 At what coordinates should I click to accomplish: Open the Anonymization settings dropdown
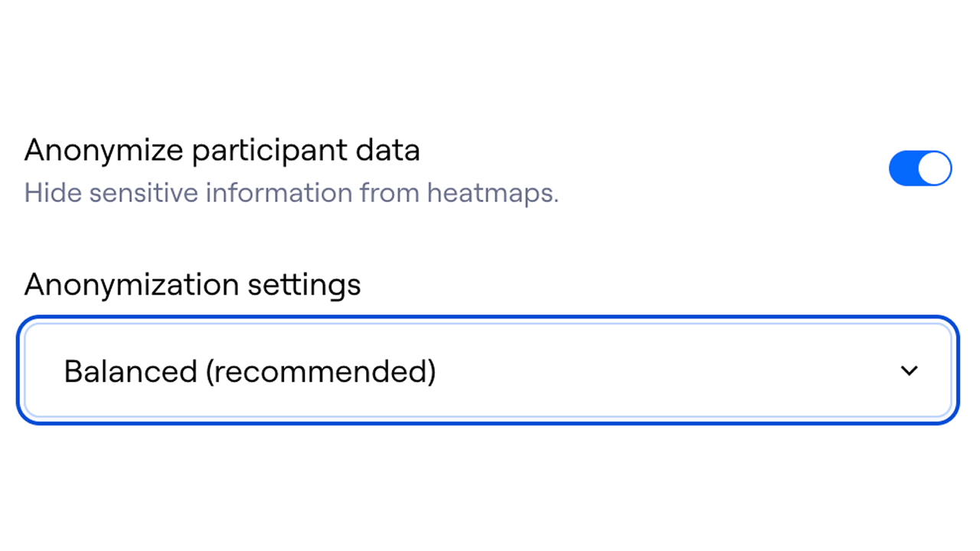tap(488, 371)
